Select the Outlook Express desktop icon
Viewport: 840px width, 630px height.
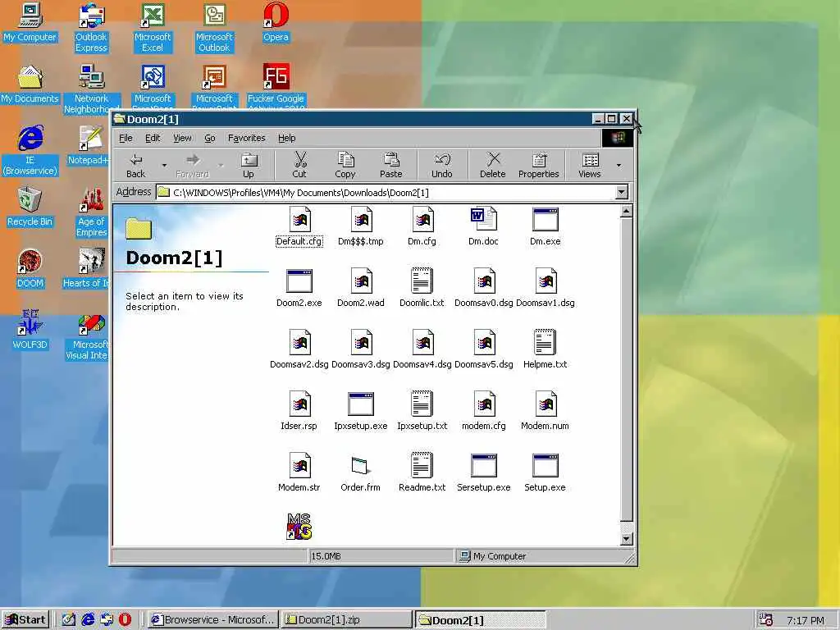(91, 28)
